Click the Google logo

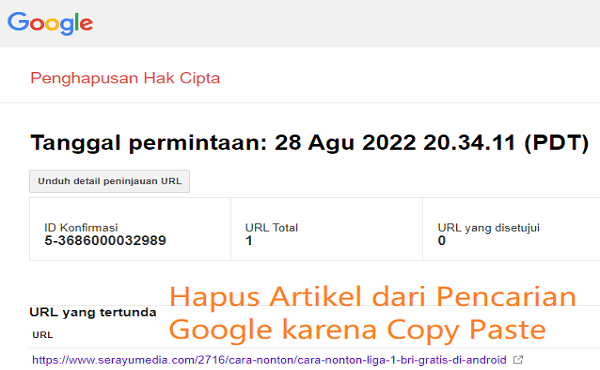coord(50,23)
